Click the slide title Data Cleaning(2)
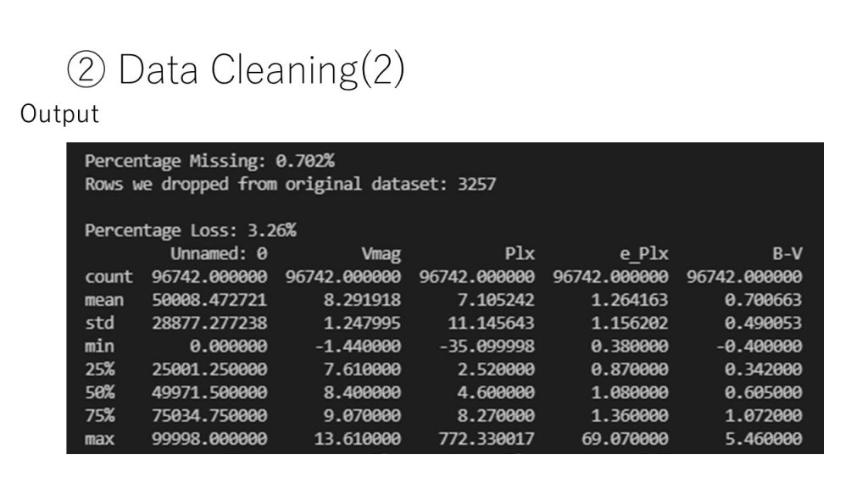 (262, 69)
